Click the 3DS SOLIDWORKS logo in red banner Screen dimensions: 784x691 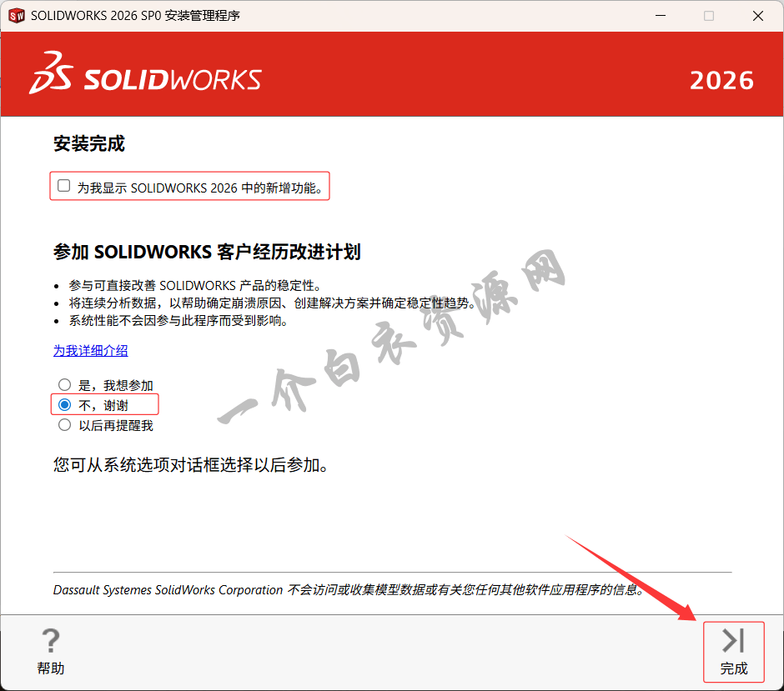tap(145, 74)
